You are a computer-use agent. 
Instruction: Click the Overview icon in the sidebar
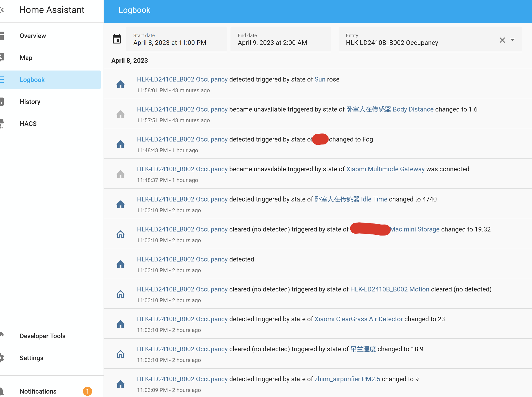point(2,35)
